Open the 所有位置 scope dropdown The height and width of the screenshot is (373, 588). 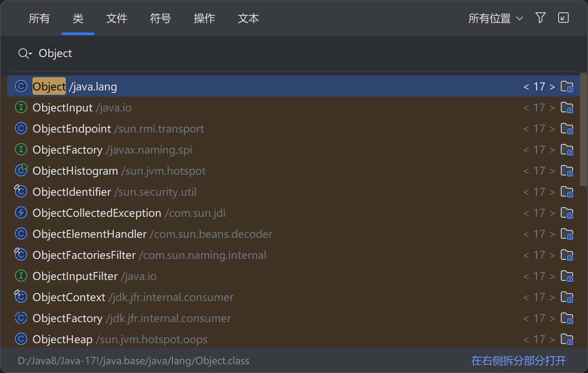[x=495, y=18]
